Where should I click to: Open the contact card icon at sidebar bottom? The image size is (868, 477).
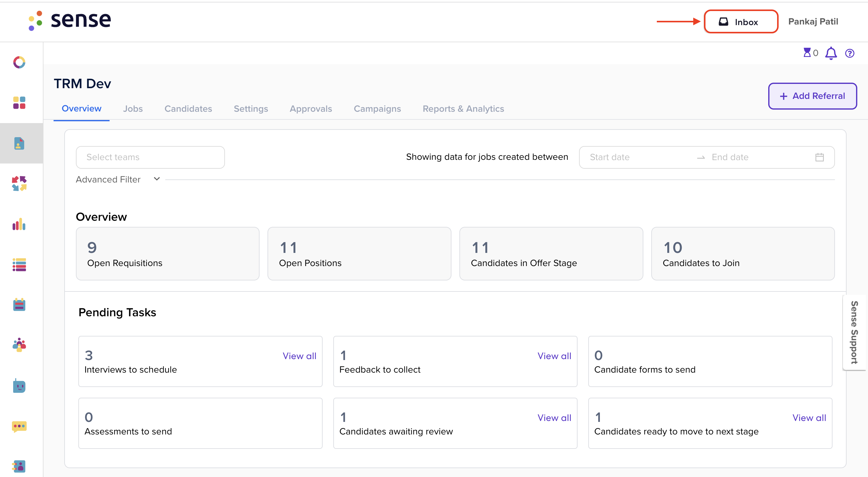(19, 467)
